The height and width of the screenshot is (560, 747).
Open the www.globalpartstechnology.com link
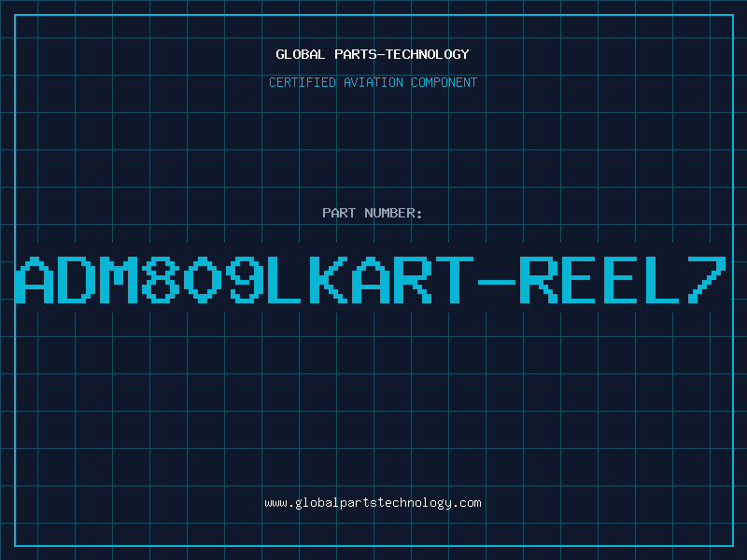click(373, 503)
